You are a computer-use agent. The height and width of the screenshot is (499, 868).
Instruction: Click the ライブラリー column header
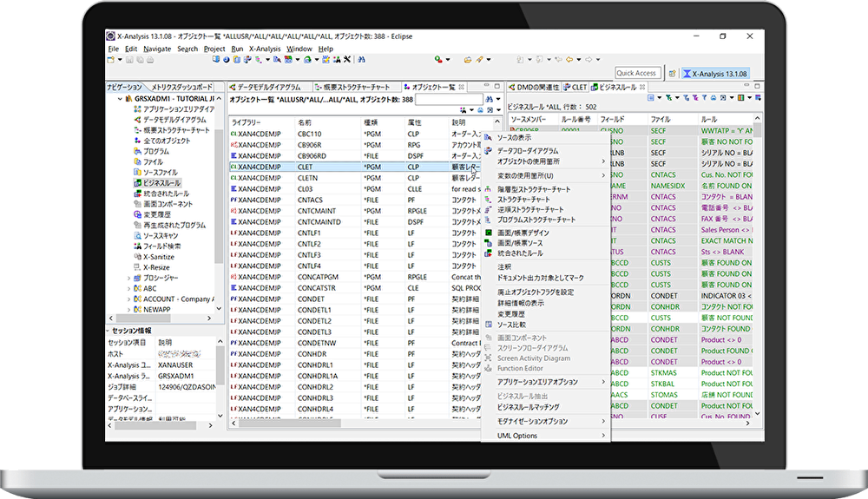tap(262, 122)
